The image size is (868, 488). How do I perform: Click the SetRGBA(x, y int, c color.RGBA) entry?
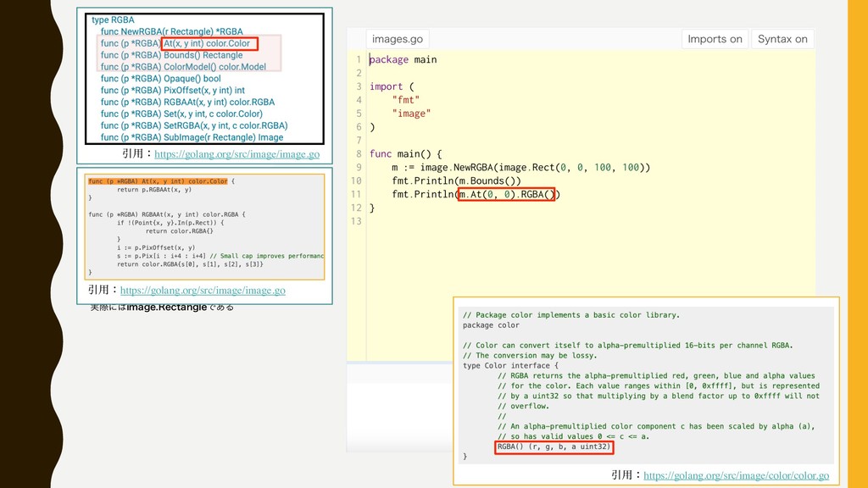[x=194, y=125]
